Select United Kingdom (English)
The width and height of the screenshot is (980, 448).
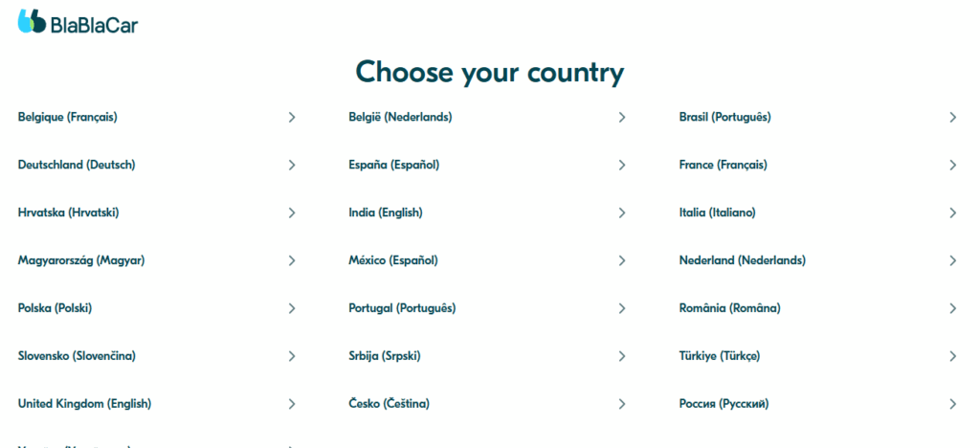(x=84, y=404)
